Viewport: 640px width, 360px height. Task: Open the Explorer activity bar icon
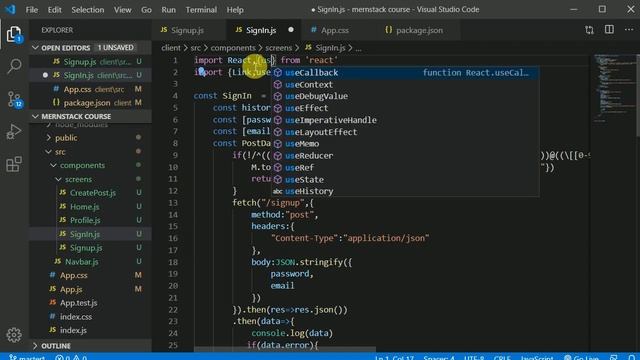(14, 34)
